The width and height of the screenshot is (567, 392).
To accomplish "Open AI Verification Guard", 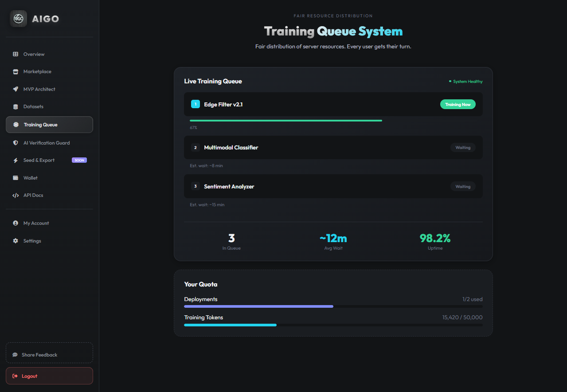I will 49,143.
